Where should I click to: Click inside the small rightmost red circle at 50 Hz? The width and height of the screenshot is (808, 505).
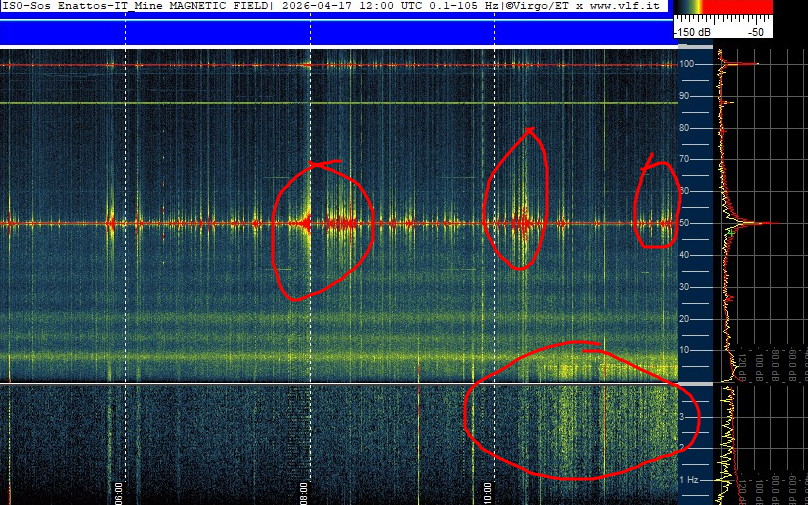coord(657,205)
